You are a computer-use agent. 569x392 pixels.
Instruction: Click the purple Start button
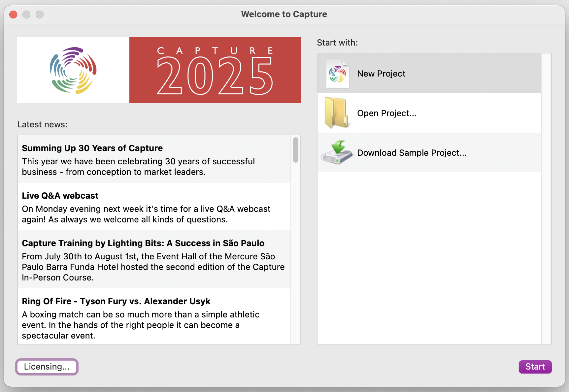535,367
